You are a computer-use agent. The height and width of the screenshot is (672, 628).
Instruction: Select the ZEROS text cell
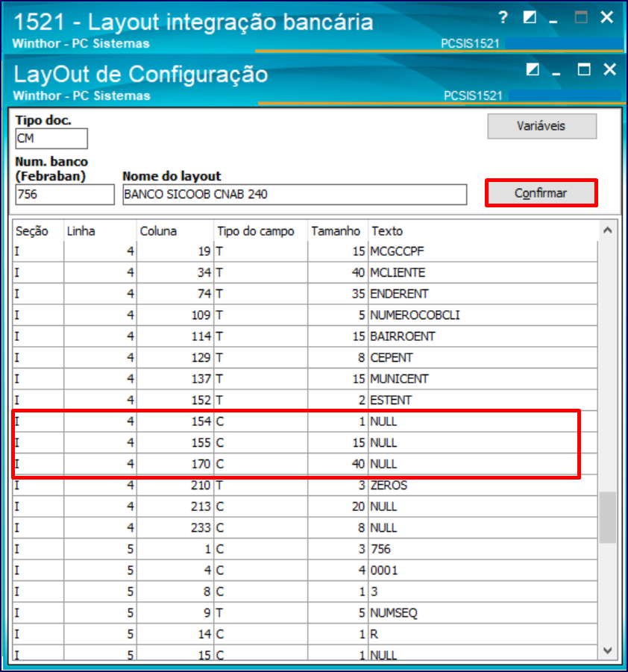point(483,486)
